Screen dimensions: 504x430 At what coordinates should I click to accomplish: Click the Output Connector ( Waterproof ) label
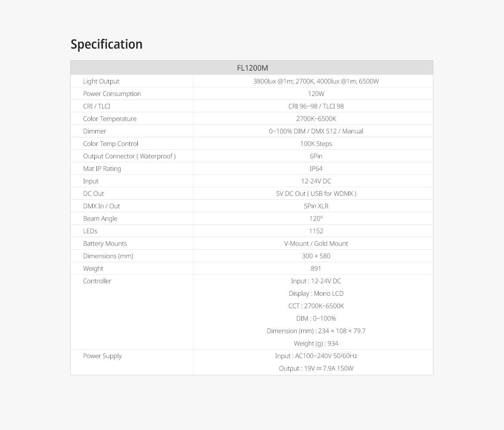pyautogui.click(x=129, y=156)
